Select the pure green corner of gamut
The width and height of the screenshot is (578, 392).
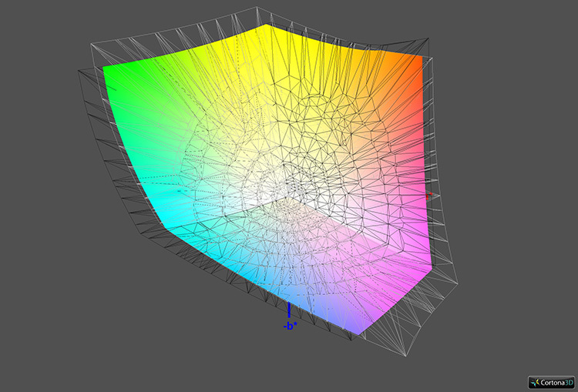(x=107, y=71)
